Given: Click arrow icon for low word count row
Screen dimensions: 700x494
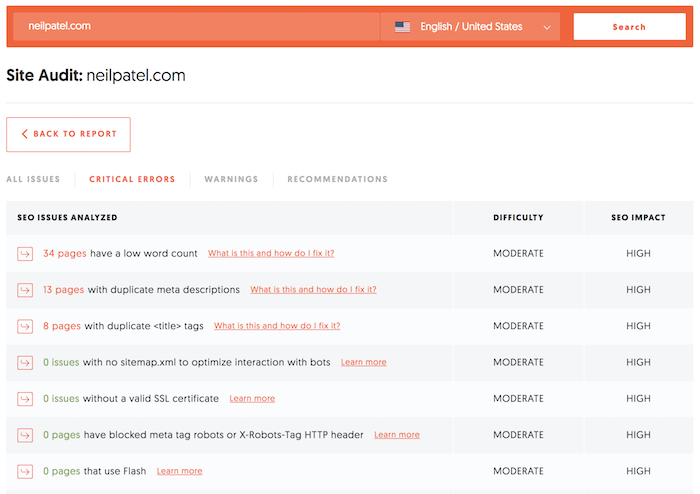Looking at the screenshot, I should 25,254.
